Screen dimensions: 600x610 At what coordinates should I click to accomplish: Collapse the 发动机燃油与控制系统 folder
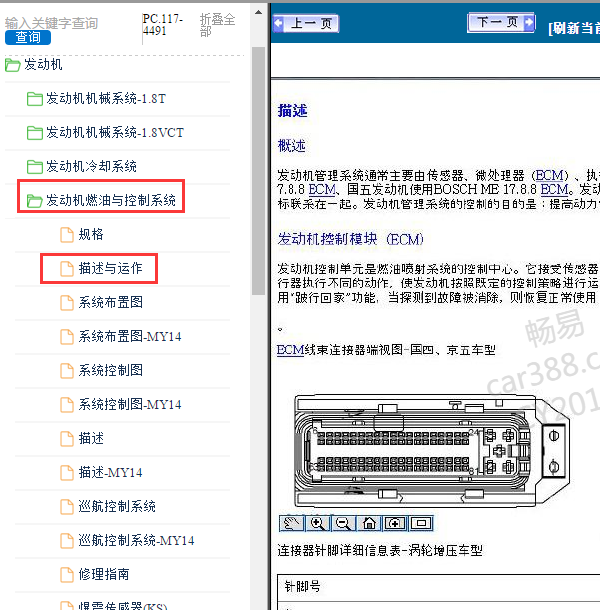pyautogui.click(x=101, y=200)
